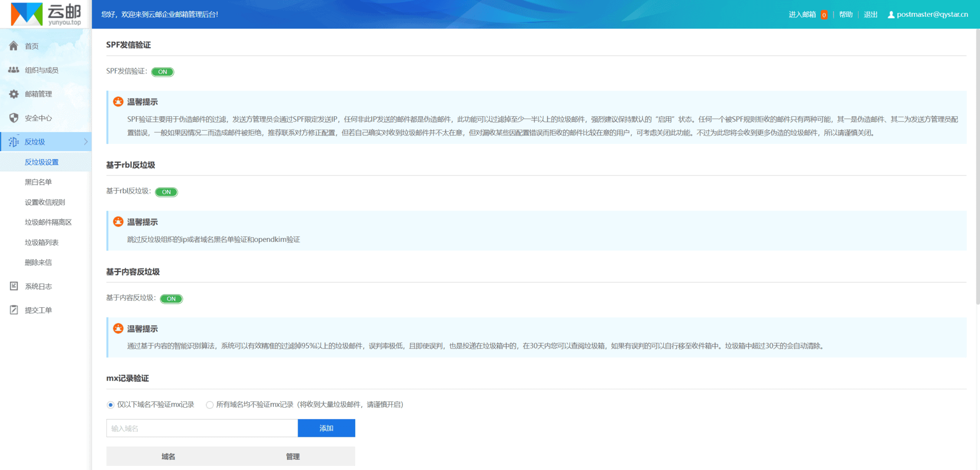The image size is (980, 470).
Task: Collapse the 反垃圾 menu chevron
Action: tap(86, 142)
